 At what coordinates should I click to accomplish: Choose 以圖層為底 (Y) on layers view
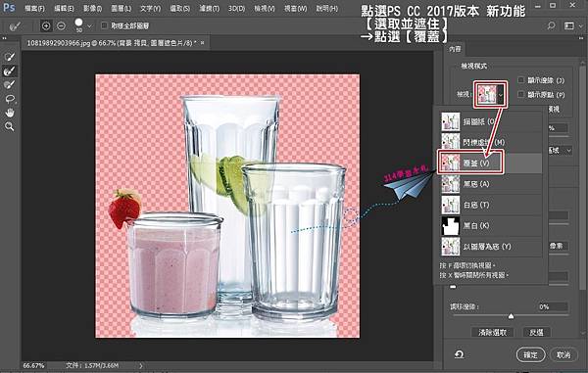pyautogui.click(x=491, y=247)
